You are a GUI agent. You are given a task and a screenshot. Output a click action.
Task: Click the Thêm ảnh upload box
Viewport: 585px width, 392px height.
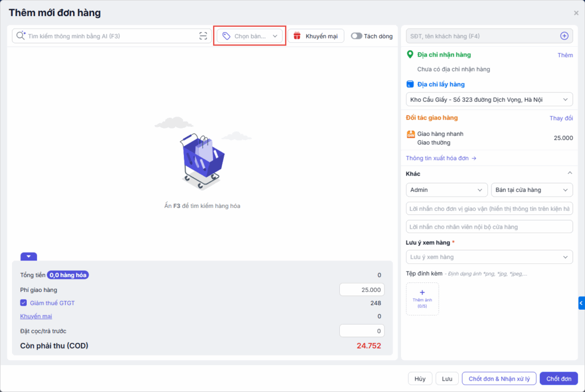(422, 298)
